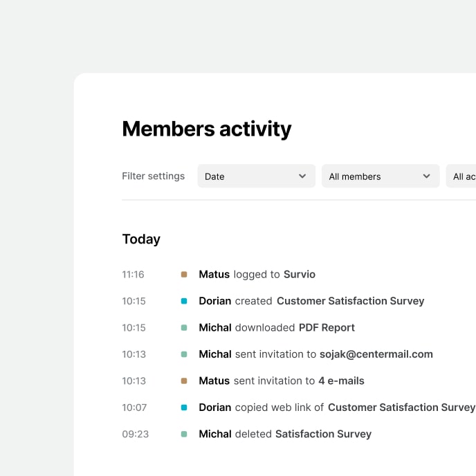
Task: Click Dorian in the copied web link entry
Action: 215,408
